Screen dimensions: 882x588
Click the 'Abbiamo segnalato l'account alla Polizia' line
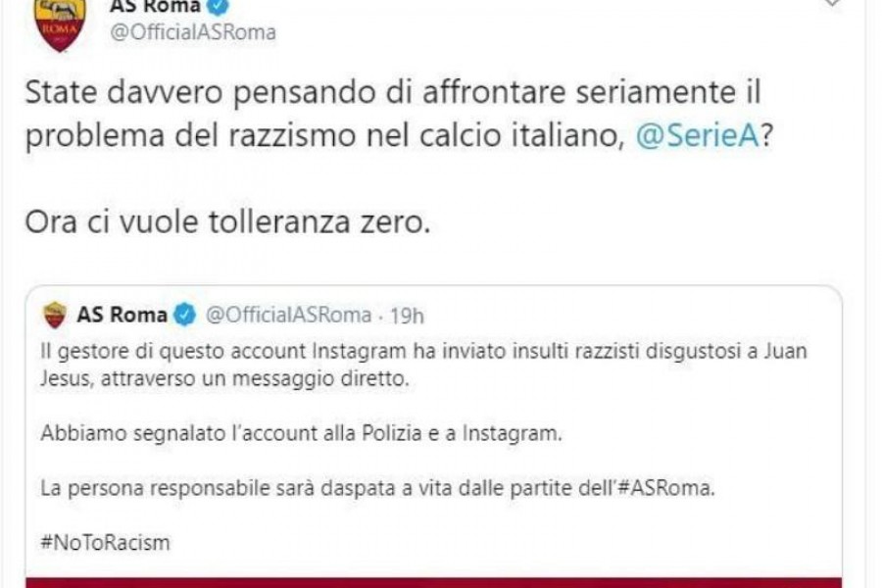(301, 433)
